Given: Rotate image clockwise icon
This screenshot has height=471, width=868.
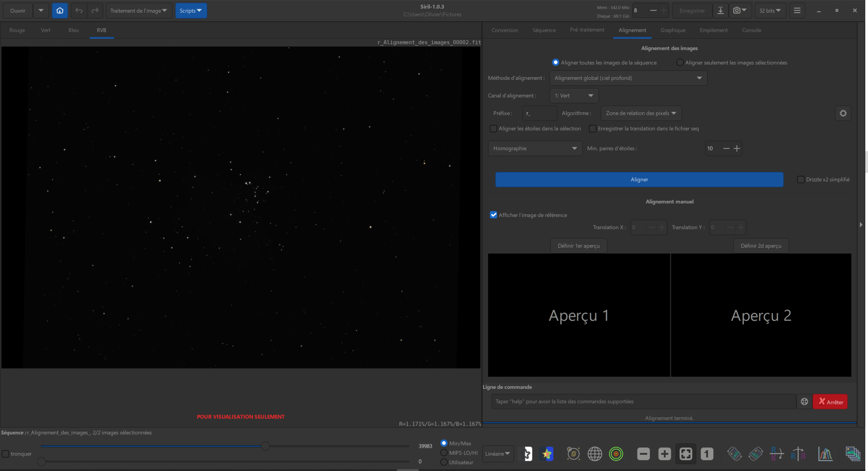Looking at the screenshot, I should pos(755,453).
